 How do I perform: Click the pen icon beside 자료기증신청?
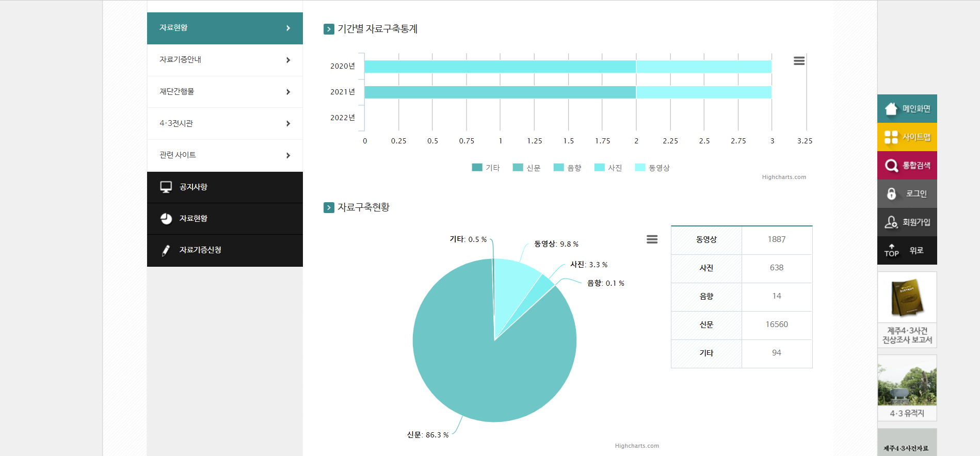tap(166, 250)
